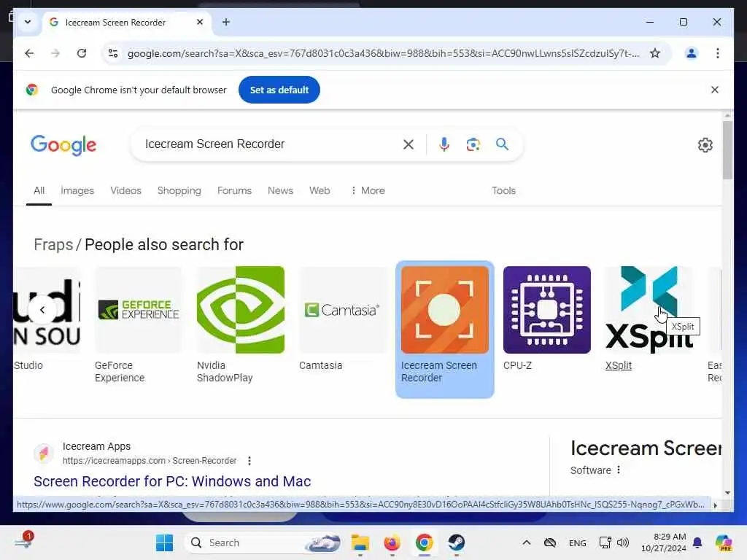Select the Camtasia card
This screenshot has height=560, width=747.
[x=343, y=319]
